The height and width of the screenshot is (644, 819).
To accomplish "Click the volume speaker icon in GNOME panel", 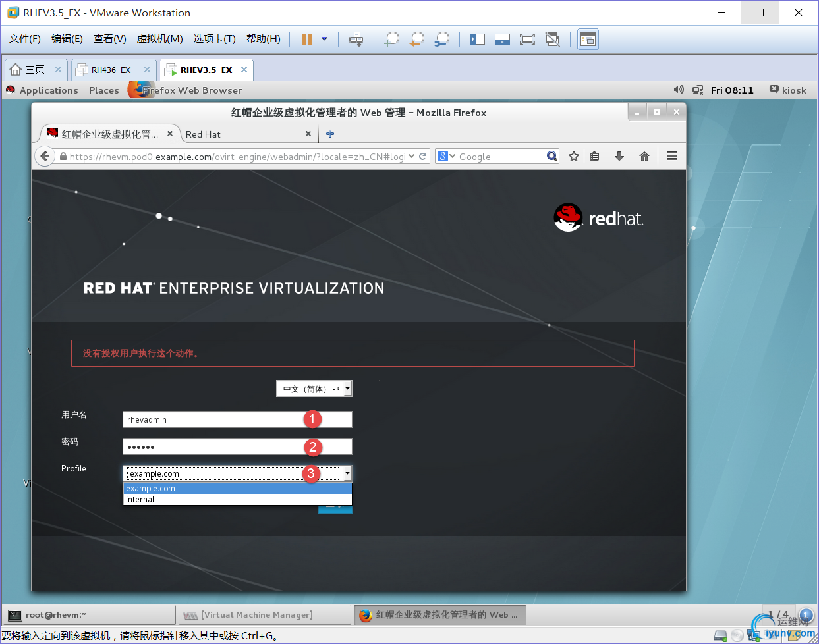I will 679,90.
